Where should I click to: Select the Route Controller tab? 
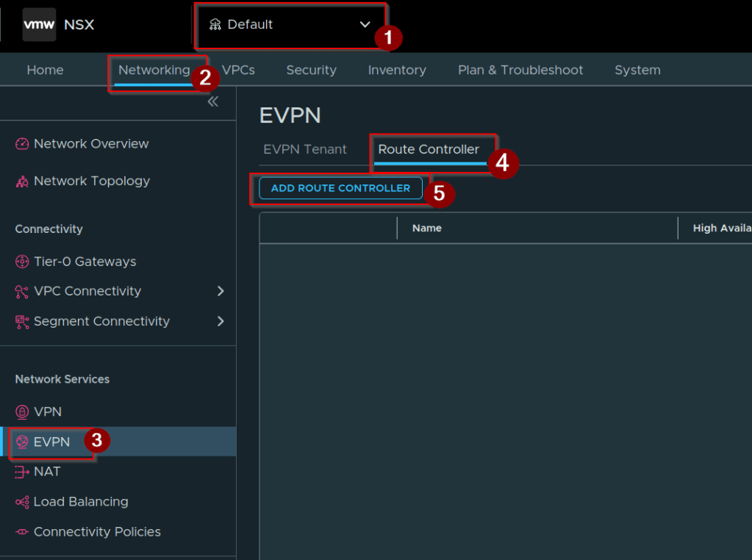tap(429, 150)
